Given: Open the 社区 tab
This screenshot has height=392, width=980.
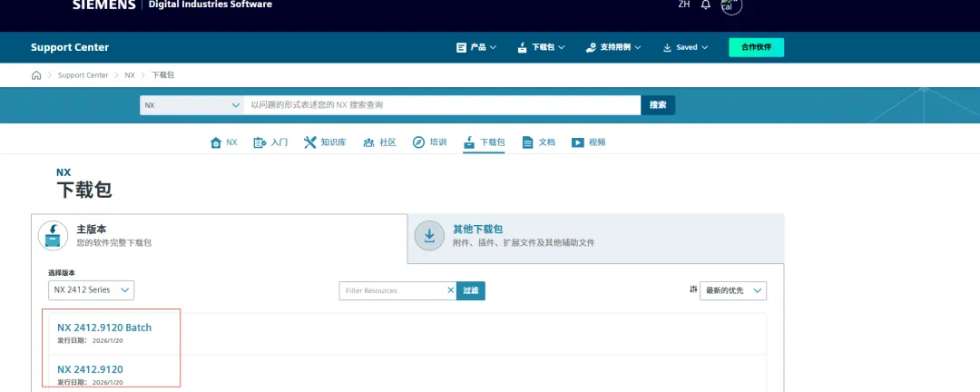Looking at the screenshot, I should (x=379, y=142).
